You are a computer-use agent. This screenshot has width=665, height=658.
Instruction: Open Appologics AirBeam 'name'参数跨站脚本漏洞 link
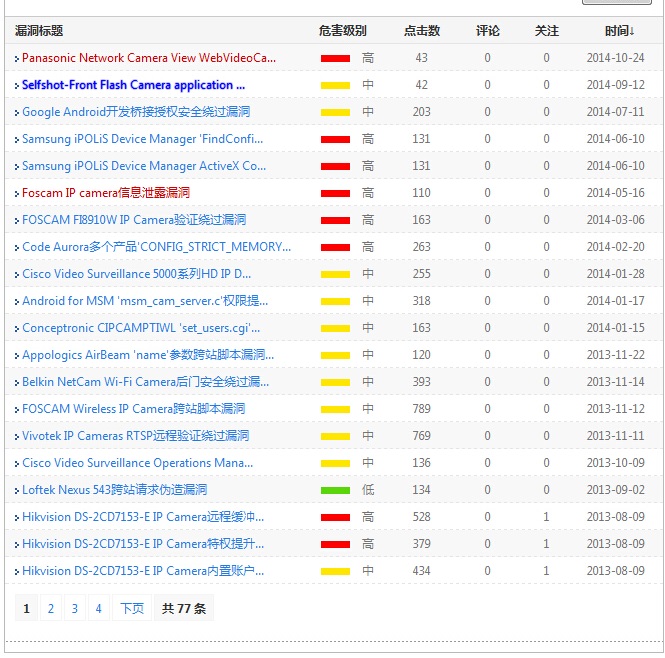(148, 355)
